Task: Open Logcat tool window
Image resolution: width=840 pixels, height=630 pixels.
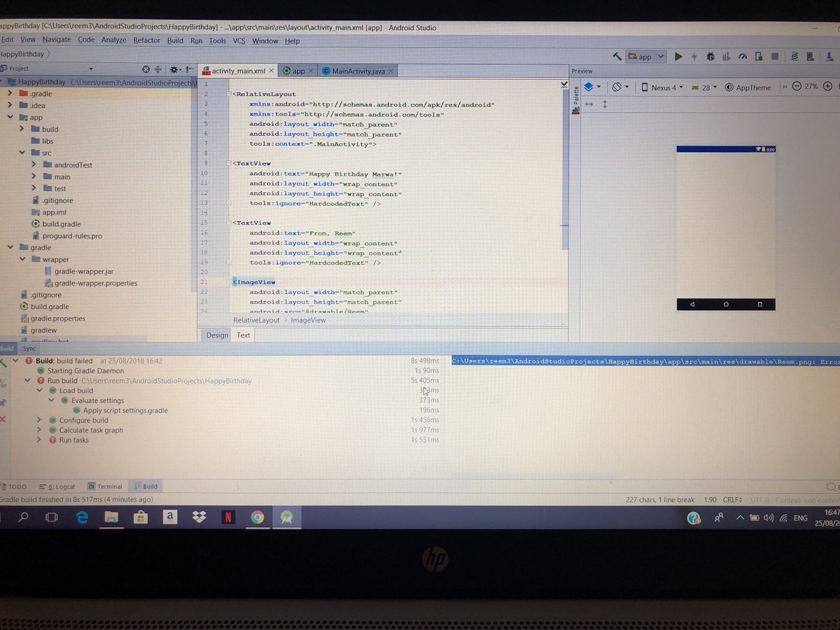Action: coord(57,486)
